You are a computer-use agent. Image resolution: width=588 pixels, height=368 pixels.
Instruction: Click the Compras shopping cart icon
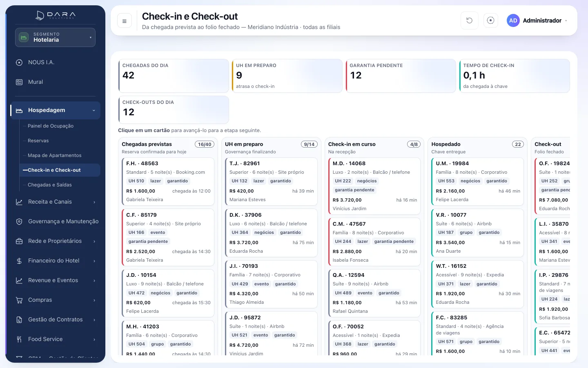coord(19,300)
